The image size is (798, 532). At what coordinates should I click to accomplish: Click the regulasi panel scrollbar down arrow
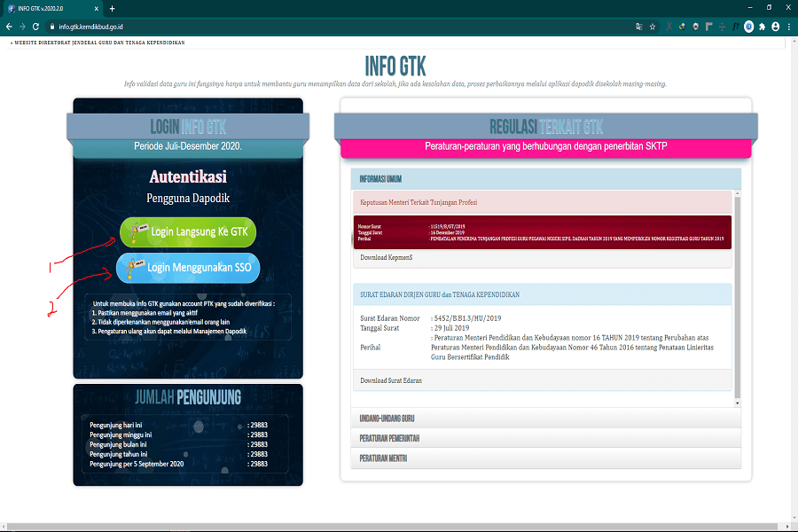[x=737, y=403]
